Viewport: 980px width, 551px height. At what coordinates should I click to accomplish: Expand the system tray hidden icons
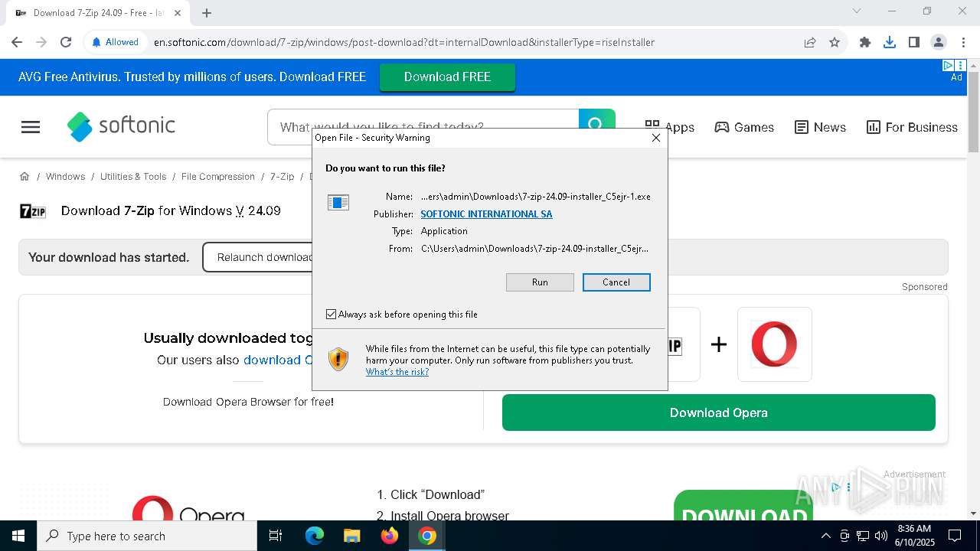(825, 536)
